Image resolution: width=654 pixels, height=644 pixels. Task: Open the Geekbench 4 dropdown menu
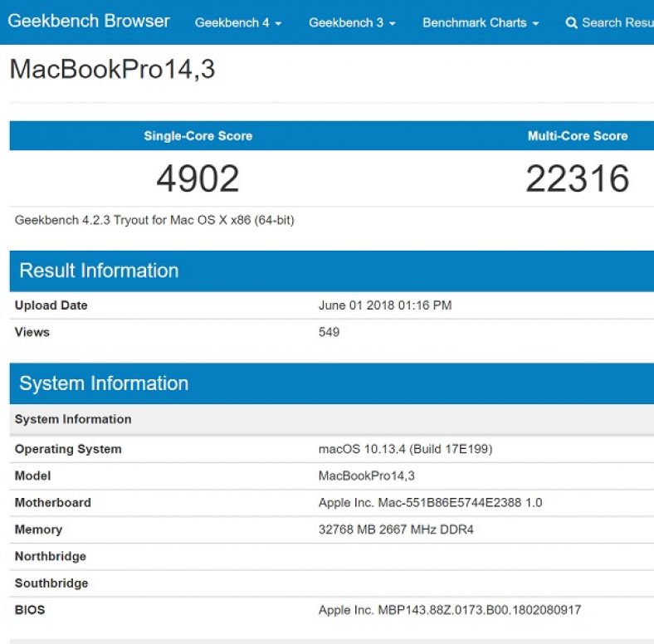point(238,22)
